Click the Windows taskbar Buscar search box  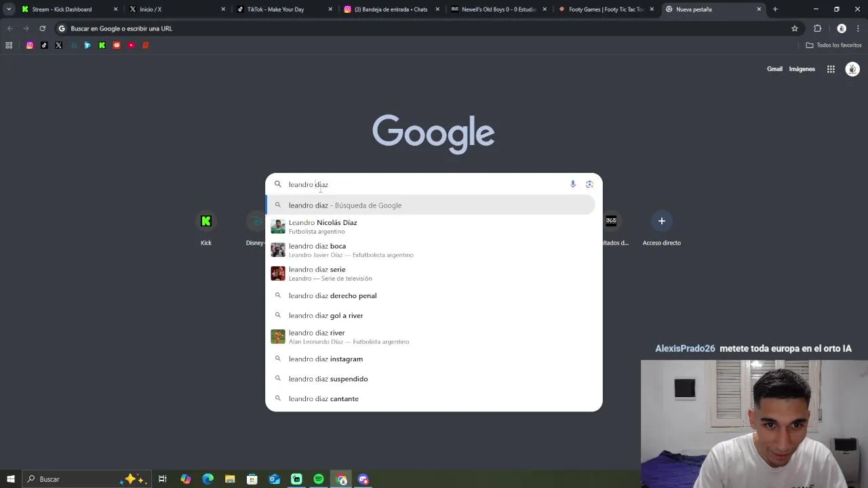(x=86, y=479)
